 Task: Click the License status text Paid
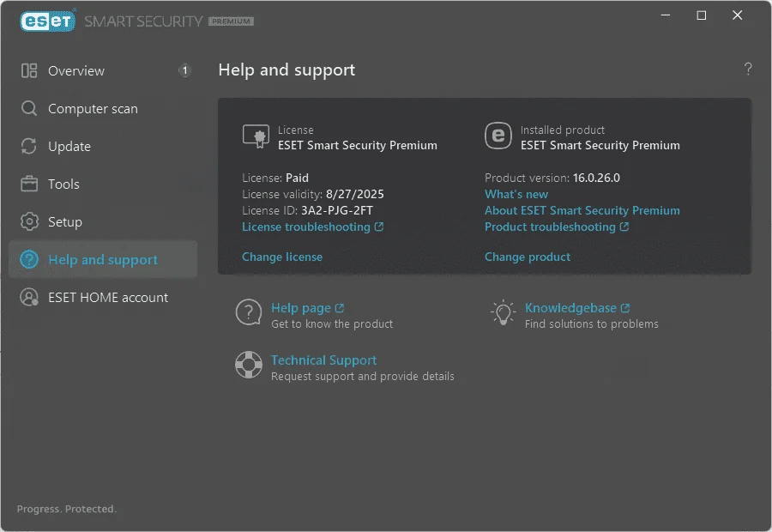click(x=297, y=178)
